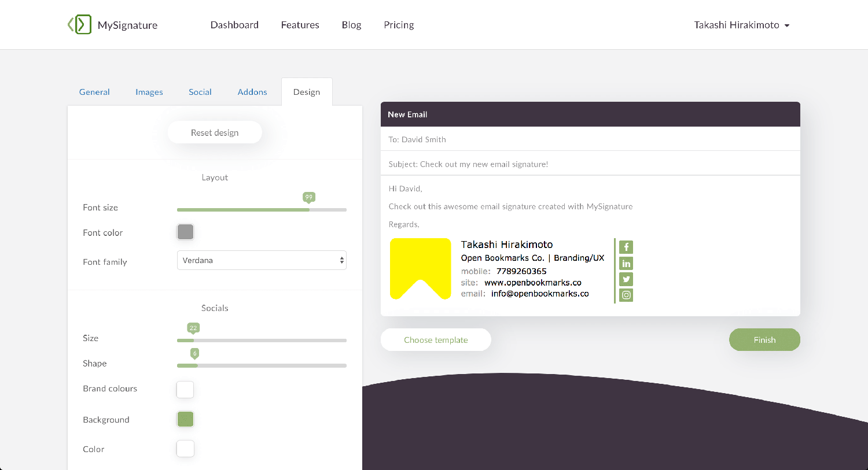Click the email Subject line field
The image size is (868, 470).
[590, 164]
